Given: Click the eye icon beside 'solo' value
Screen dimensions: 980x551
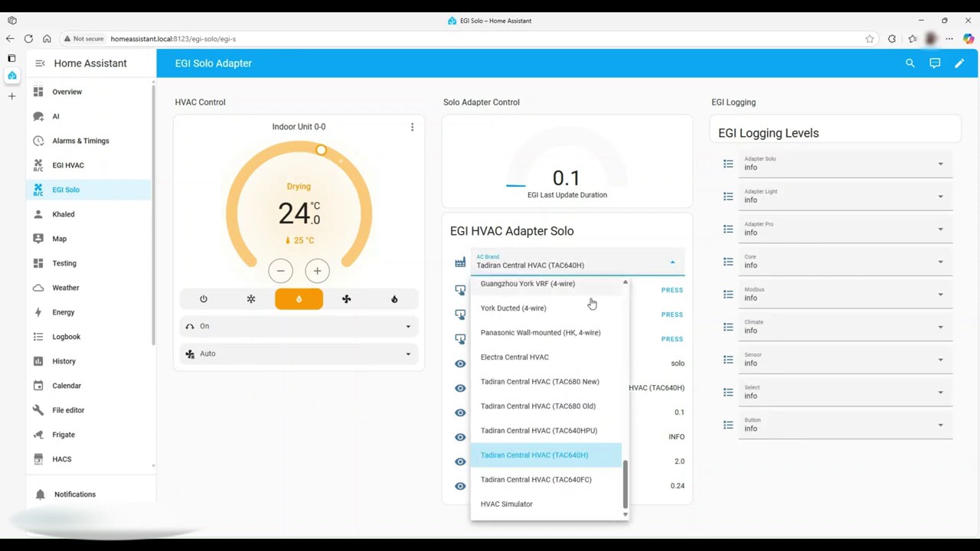Looking at the screenshot, I should (x=460, y=364).
